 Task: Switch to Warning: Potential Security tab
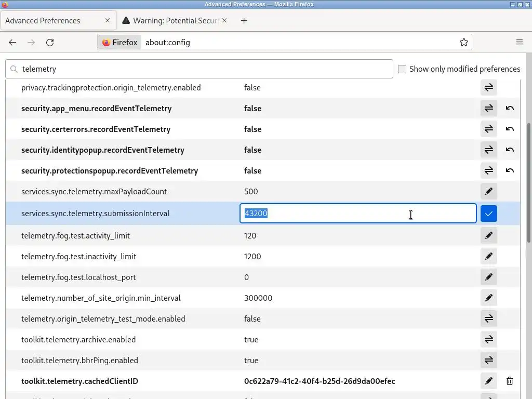pyautogui.click(x=175, y=21)
